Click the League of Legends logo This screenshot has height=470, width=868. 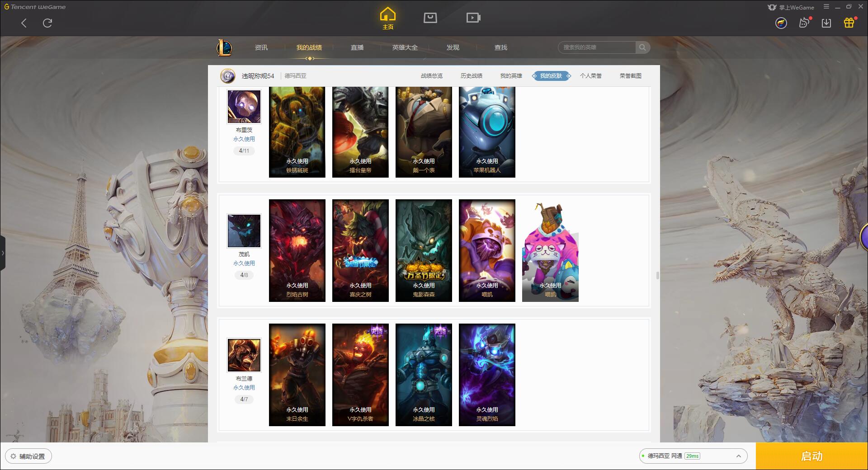[224, 47]
